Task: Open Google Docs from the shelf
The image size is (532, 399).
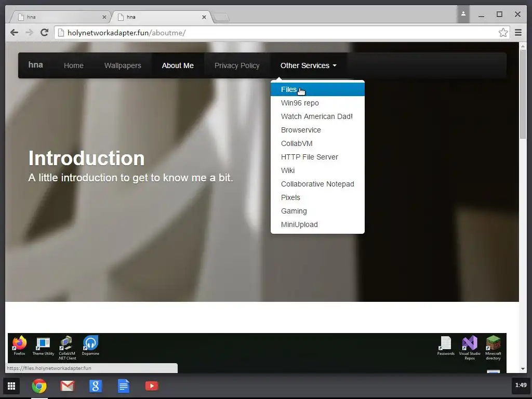Action: click(x=124, y=386)
